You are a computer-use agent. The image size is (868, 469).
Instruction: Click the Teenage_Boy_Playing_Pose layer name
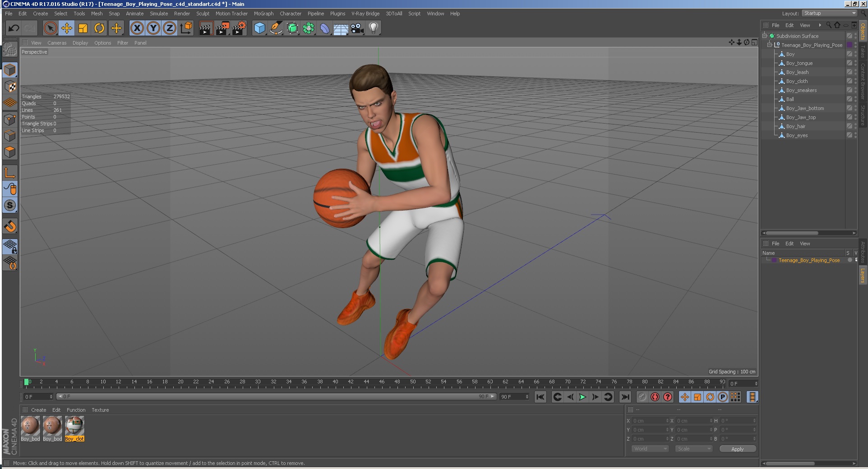(809, 260)
